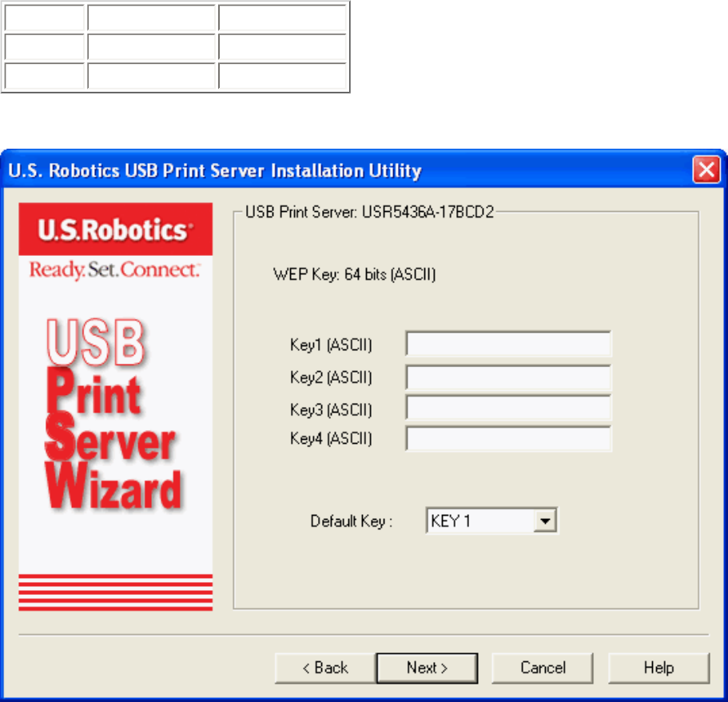The image size is (728, 702).
Task: Click the 'Ready. Set. Connect.' tagline
Action: click(x=115, y=270)
